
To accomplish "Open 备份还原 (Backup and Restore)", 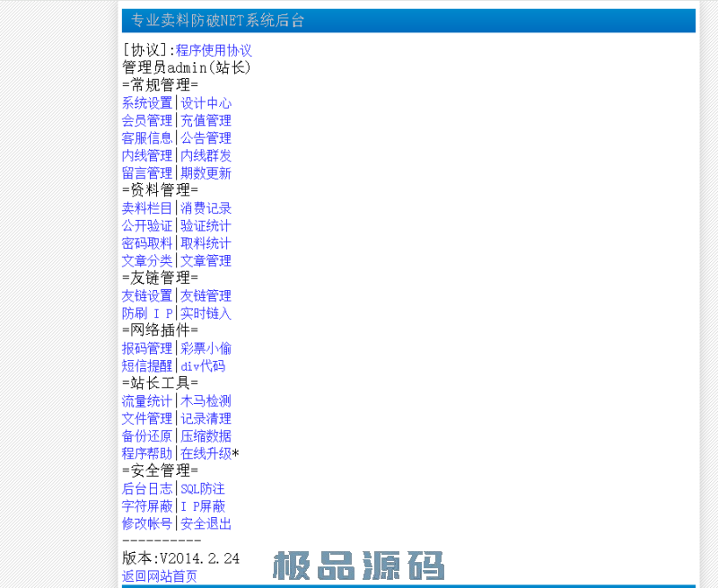I will tap(146, 435).
